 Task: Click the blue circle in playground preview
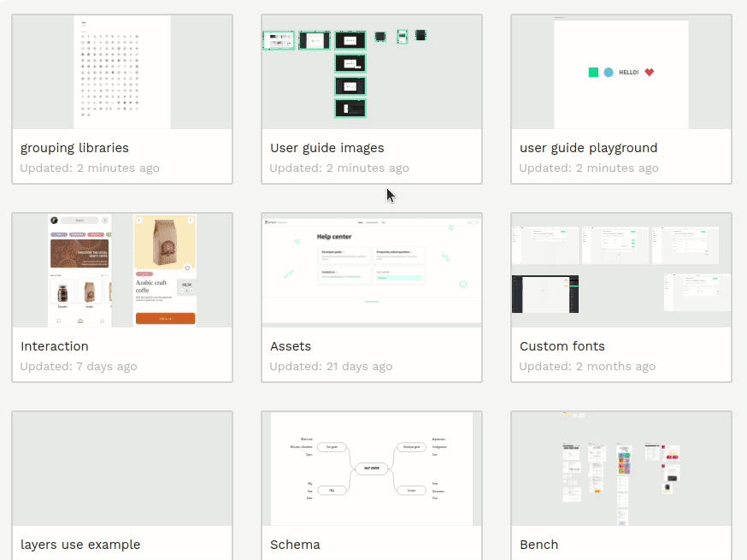click(x=609, y=73)
